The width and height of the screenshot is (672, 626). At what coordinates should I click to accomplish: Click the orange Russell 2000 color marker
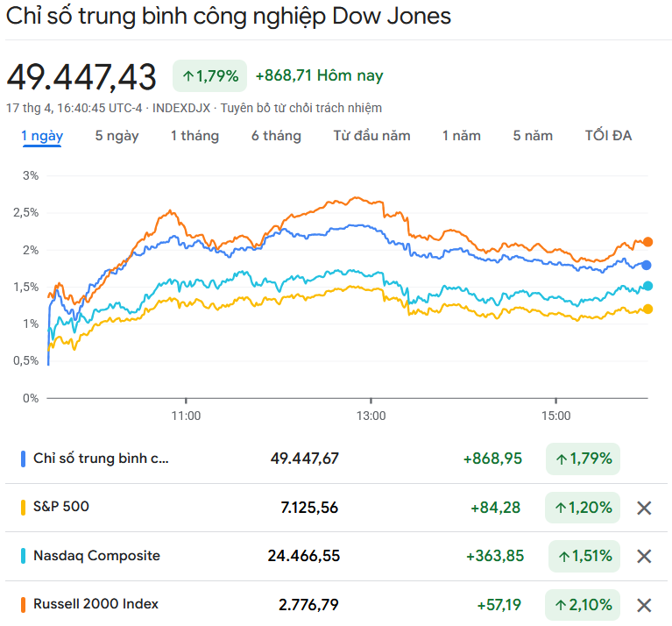[22, 604]
